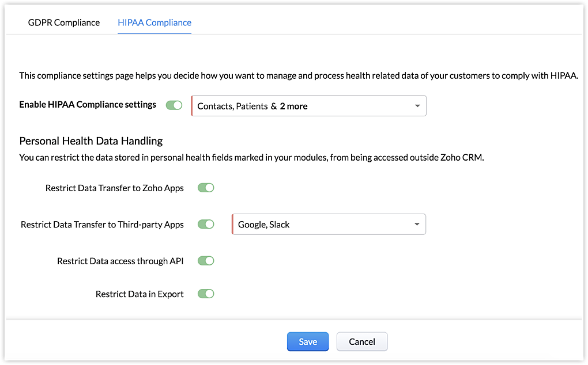Click the arrow on the modules dropdown
This screenshot has width=588, height=365.
click(x=417, y=106)
